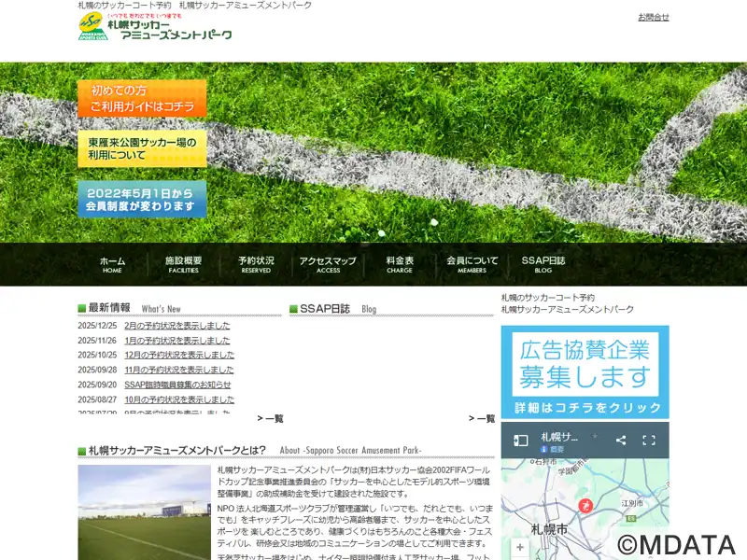Click the お問合せ contact link
This screenshot has height=560, width=747.
point(653,17)
